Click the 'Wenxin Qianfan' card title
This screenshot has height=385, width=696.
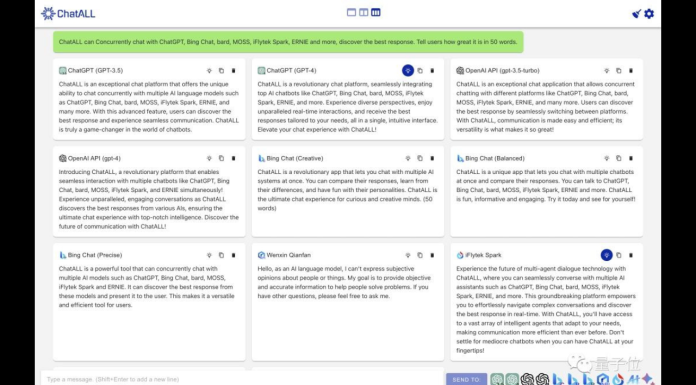tap(289, 255)
